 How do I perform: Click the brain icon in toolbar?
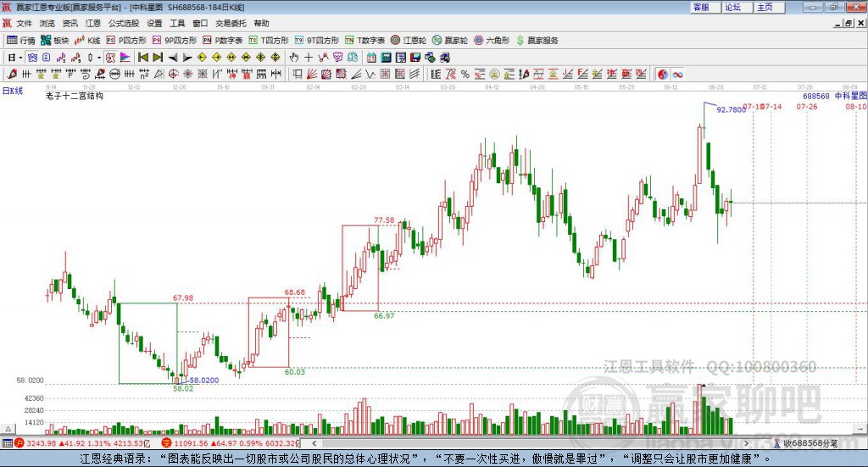tap(353, 58)
